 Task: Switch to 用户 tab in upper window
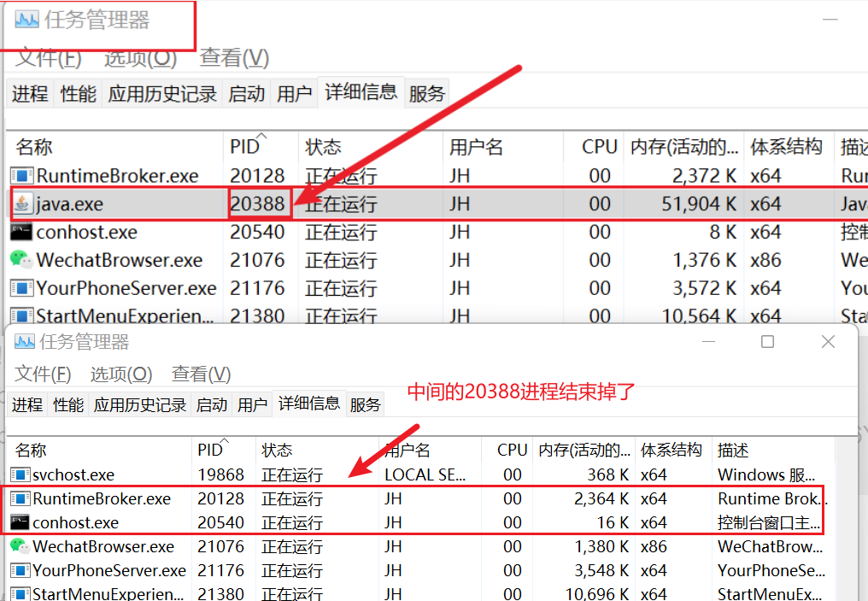click(295, 93)
